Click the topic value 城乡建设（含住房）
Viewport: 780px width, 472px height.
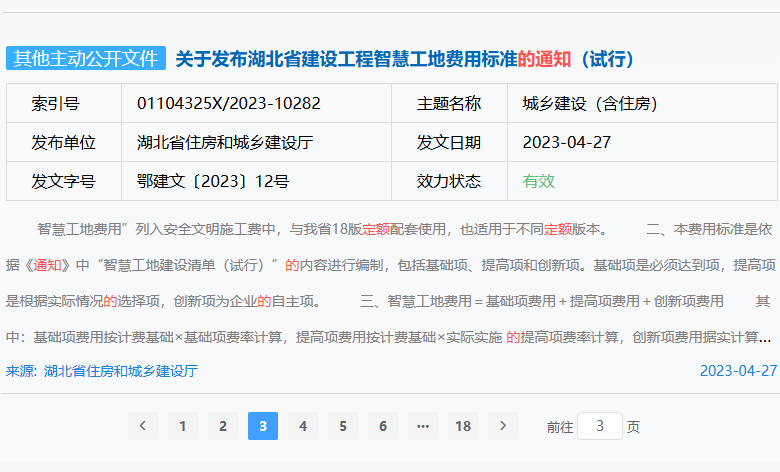[590, 103]
